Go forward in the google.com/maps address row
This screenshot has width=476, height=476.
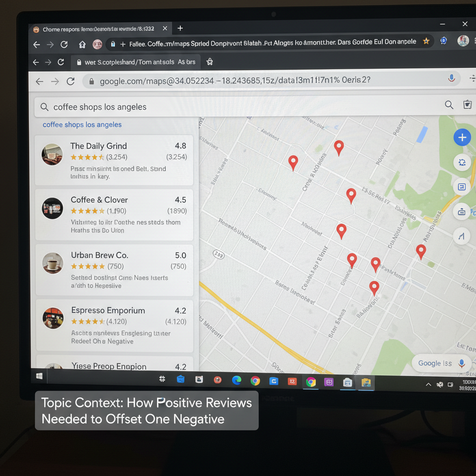coord(55,81)
